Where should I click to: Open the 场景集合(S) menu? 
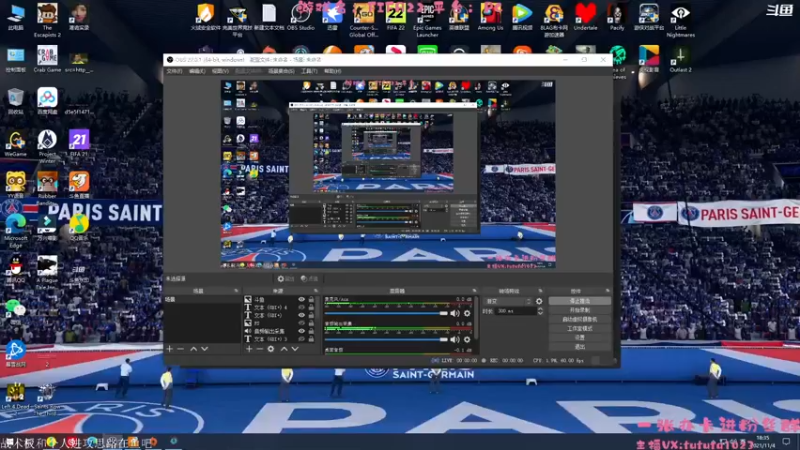(281, 71)
